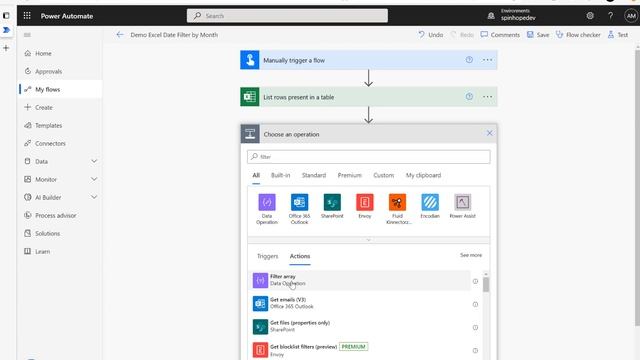Switch to the Actions tab
Viewport: 640px width, 360px height.
(300, 256)
